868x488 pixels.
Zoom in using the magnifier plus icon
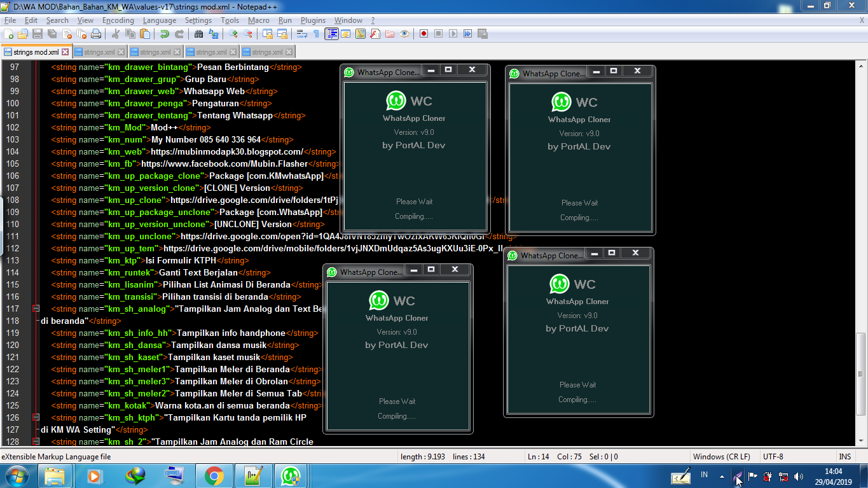point(233,34)
